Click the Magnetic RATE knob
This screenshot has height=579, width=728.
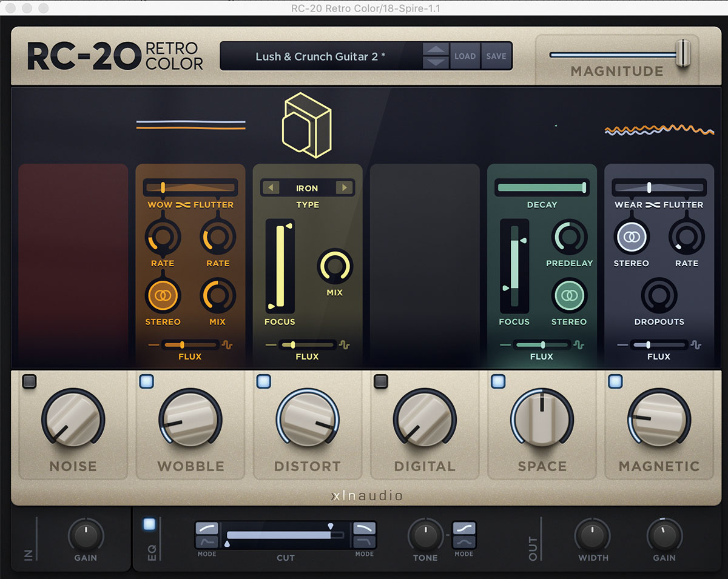(687, 236)
